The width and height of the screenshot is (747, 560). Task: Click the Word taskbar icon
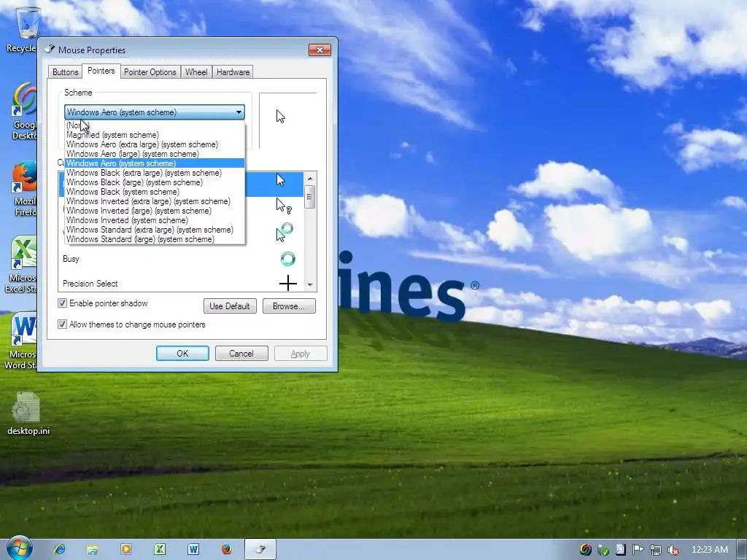(193, 550)
